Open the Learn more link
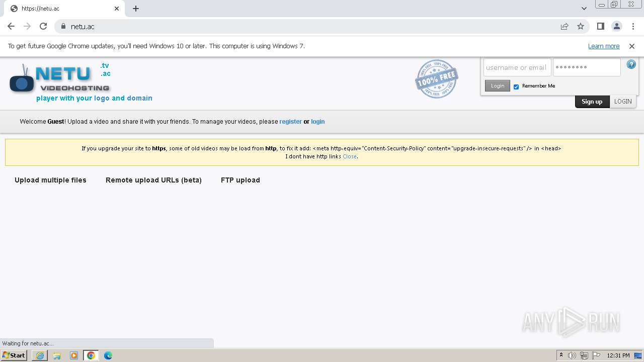644x362 pixels. 604,46
